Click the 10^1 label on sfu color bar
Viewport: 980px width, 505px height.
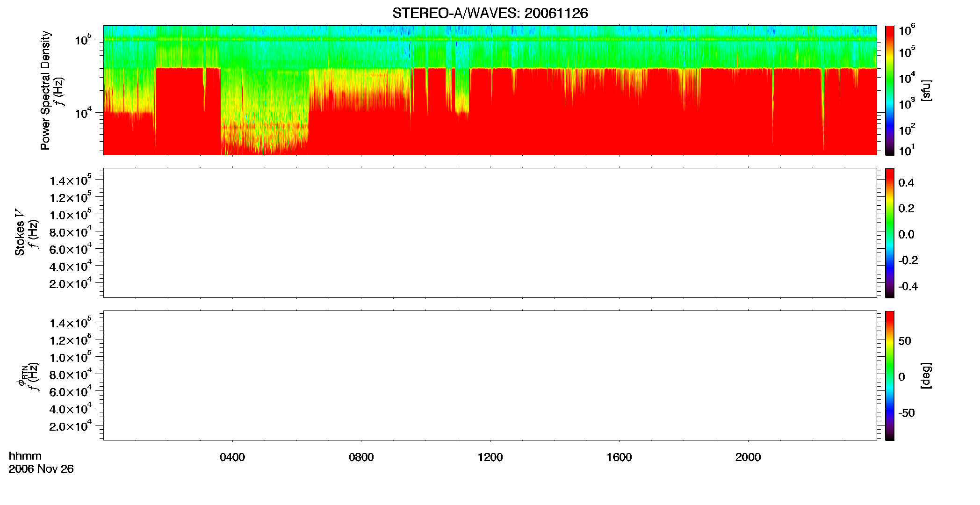(907, 150)
